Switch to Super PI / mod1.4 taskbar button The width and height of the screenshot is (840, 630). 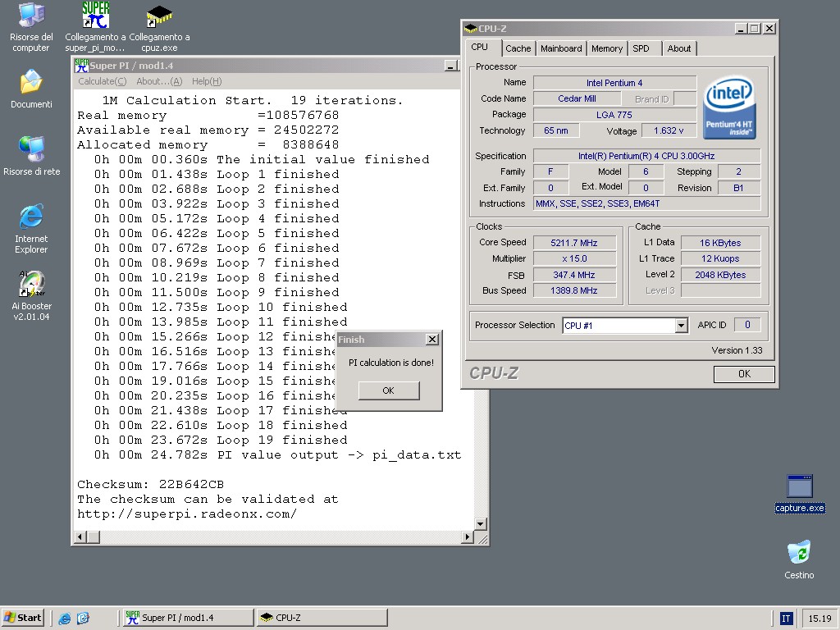coord(188,618)
